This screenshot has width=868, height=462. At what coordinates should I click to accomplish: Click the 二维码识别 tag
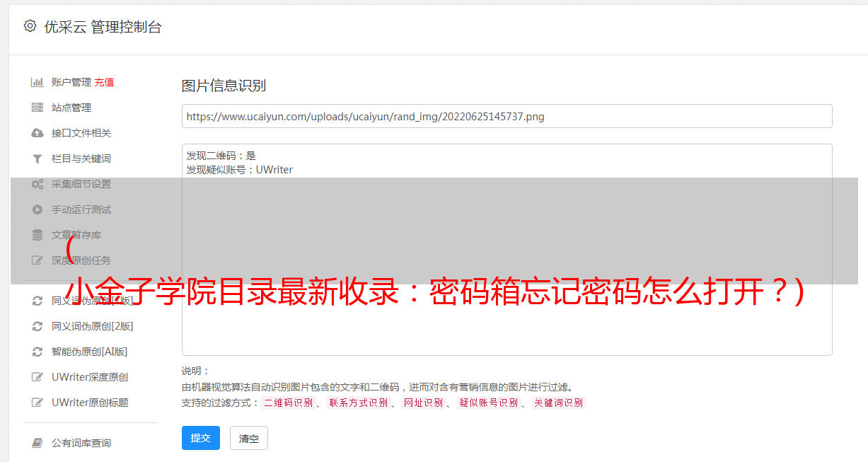click(289, 403)
